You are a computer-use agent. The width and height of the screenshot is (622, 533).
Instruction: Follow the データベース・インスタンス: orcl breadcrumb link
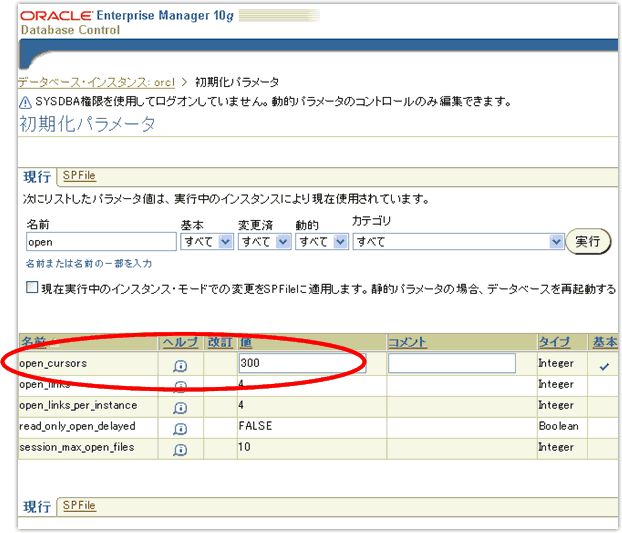[x=96, y=82]
